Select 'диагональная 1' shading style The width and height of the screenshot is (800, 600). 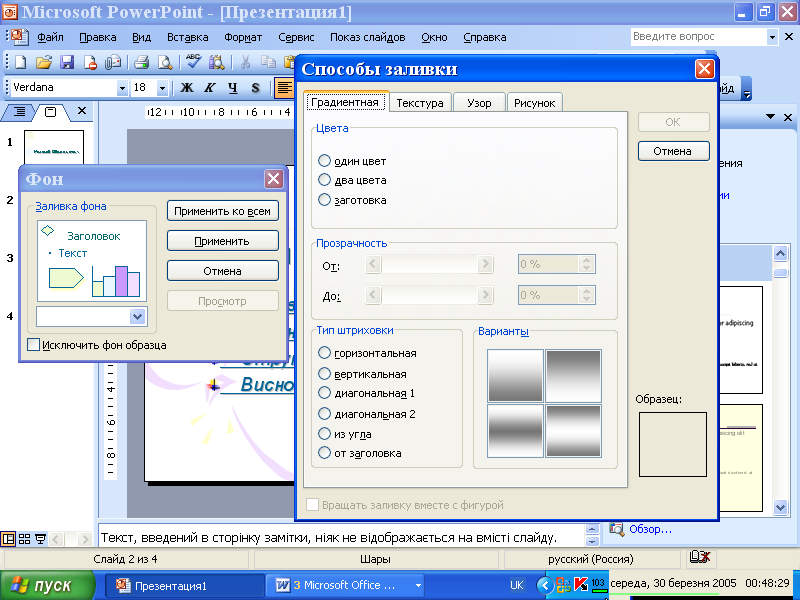[324, 393]
